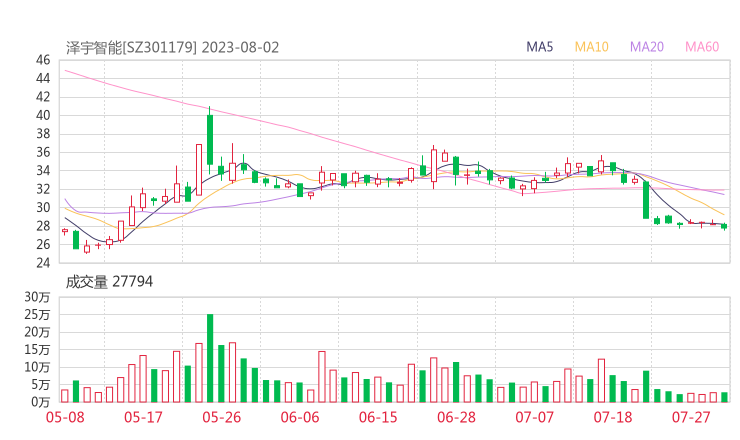Click the long green candlestick dropping to 29
The height and width of the screenshot is (440, 740).
click(646, 200)
